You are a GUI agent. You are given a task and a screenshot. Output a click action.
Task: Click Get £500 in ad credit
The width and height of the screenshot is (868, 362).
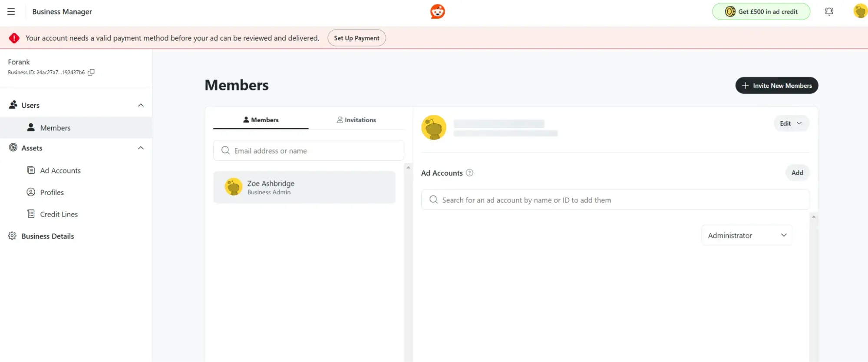pyautogui.click(x=761, y=12)
